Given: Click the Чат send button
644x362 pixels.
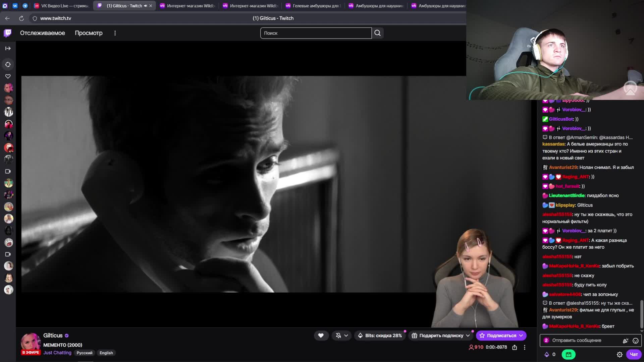Looking at the screenshot, I should [x=634, y=354].
